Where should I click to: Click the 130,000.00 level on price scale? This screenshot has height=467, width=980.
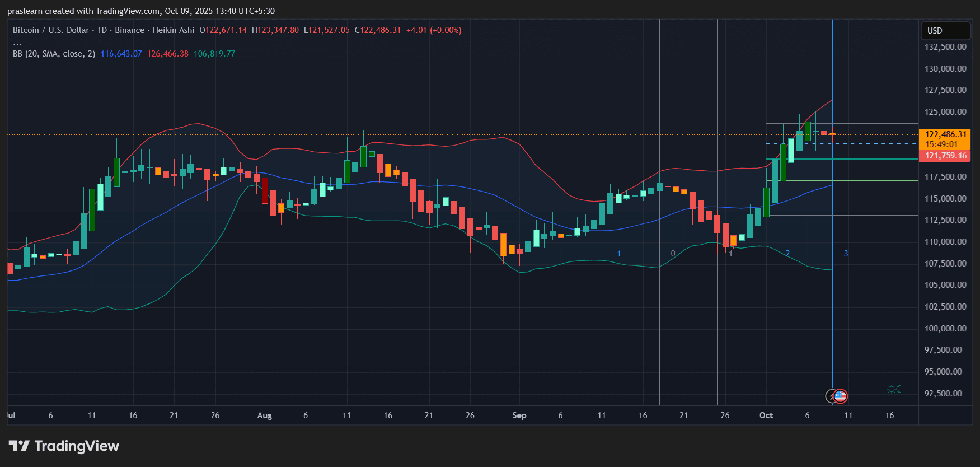point(945,68)
